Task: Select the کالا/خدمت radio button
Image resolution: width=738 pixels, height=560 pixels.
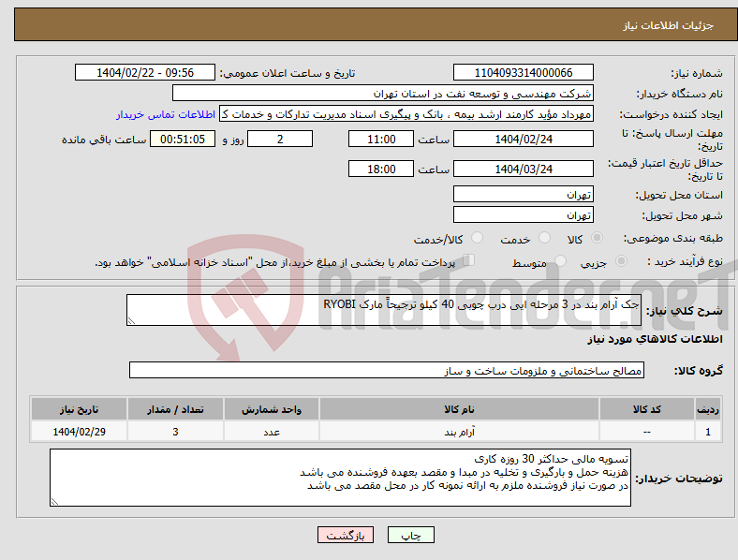Action: [x=478, y=238]
